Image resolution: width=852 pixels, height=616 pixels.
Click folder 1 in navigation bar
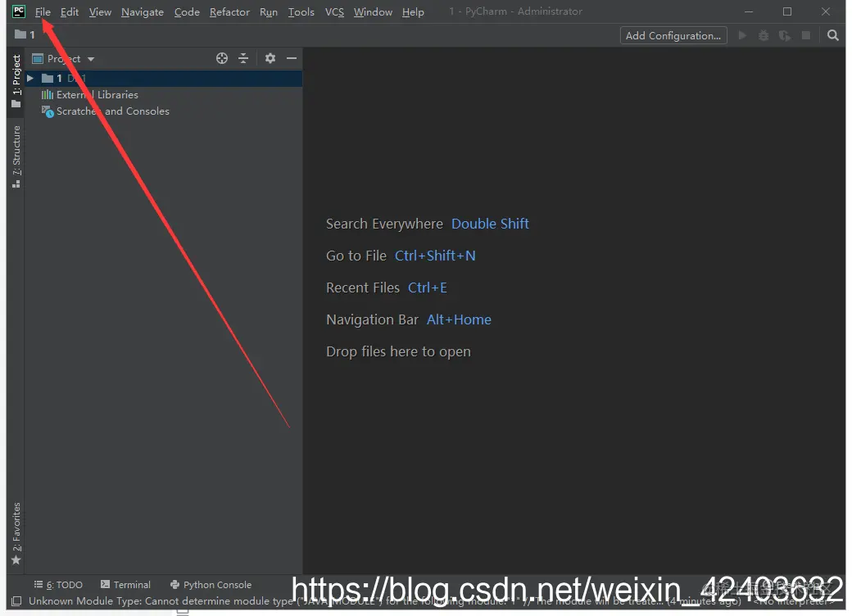click(x=25, y=34)
